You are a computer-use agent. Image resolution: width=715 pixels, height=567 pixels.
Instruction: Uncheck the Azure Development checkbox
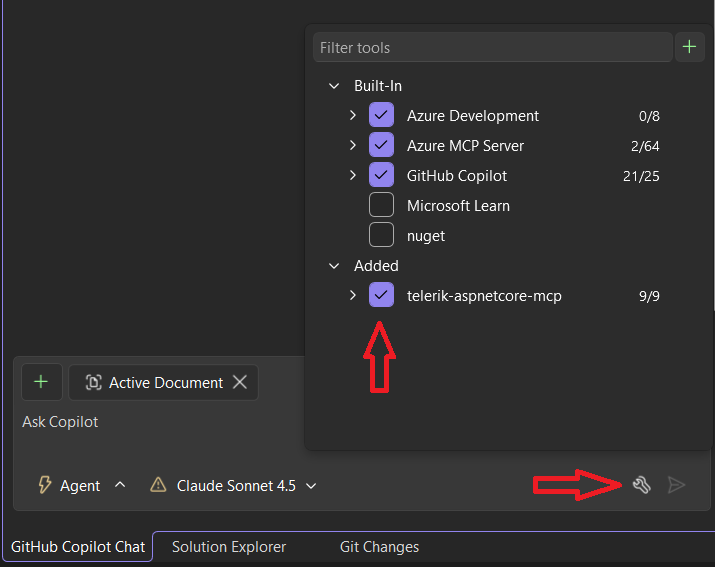(381, 115)
